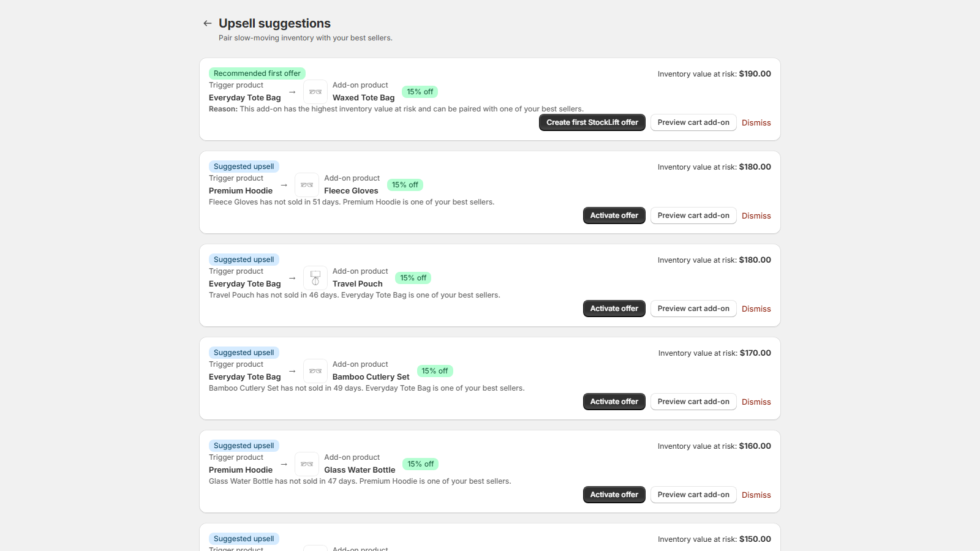Dismiss the Glass Water Bottle suggestion
Viewport: 980px width, 551px height.
(x=756, y=495)
